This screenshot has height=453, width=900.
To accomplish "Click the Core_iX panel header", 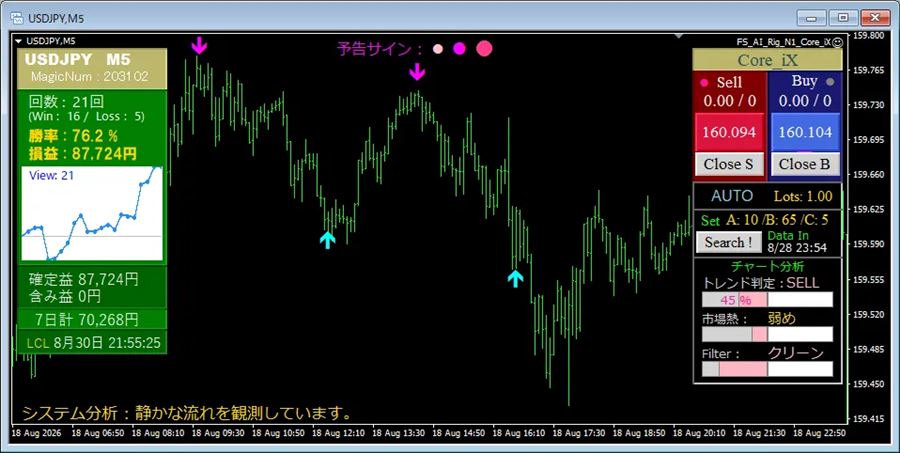I will click(767, 60).
